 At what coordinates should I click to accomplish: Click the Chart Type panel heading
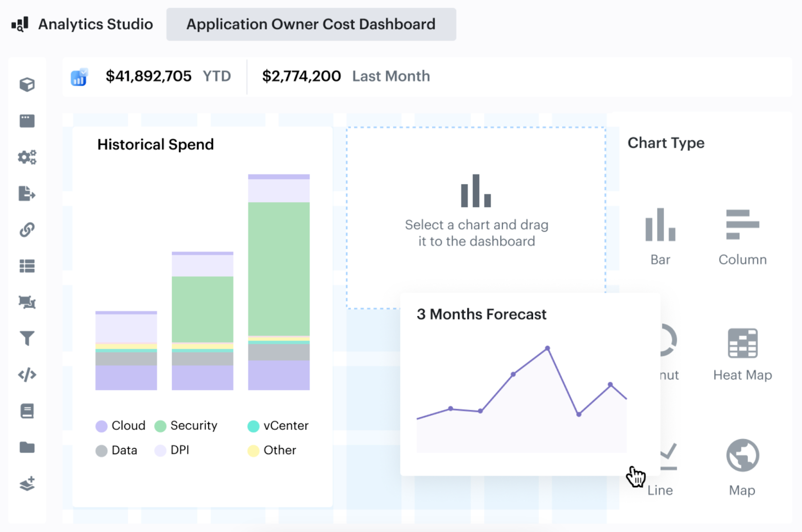pyautogui.click(x=666, y=143)
